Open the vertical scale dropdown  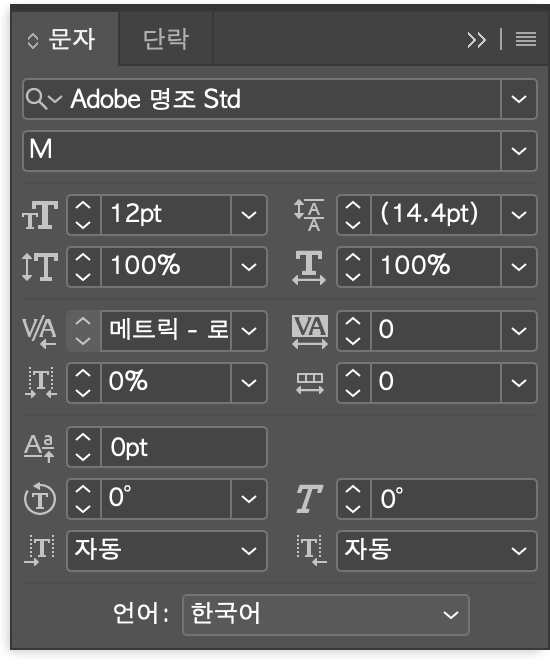249,267
